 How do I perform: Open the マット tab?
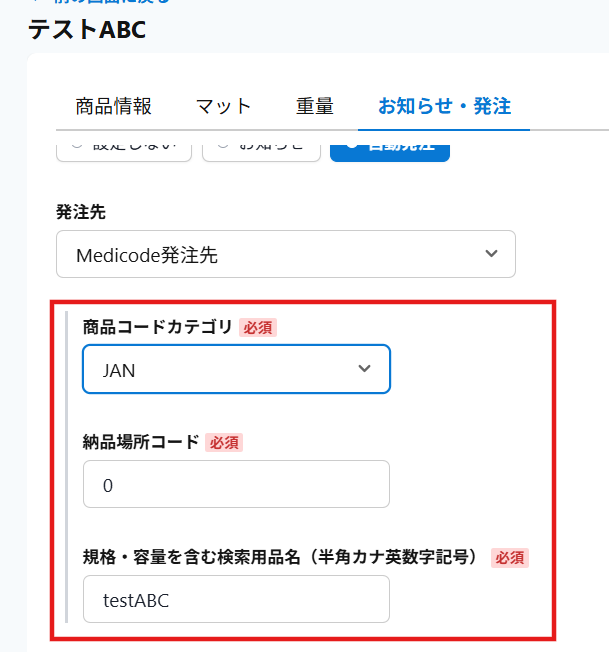tap(223, 106)
